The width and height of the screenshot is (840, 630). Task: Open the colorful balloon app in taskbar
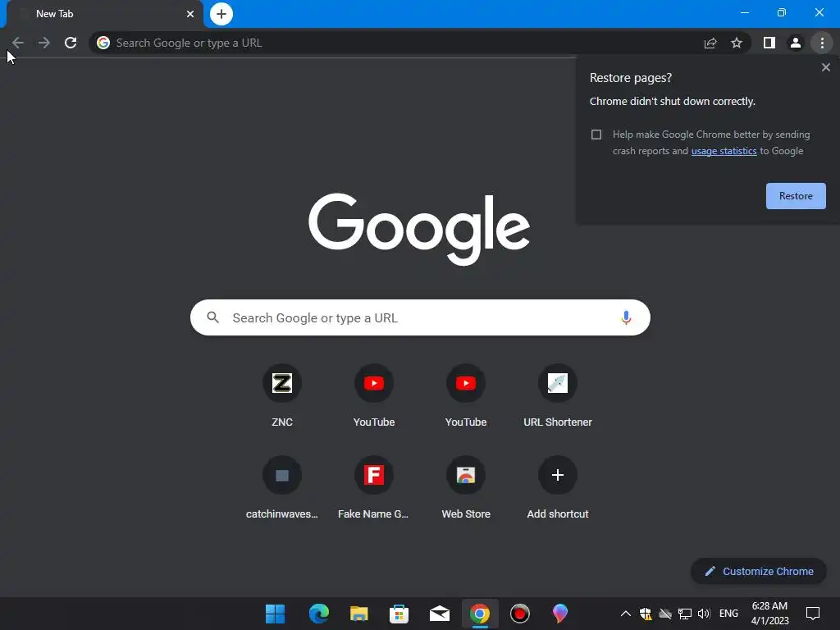tap(559, 614)
